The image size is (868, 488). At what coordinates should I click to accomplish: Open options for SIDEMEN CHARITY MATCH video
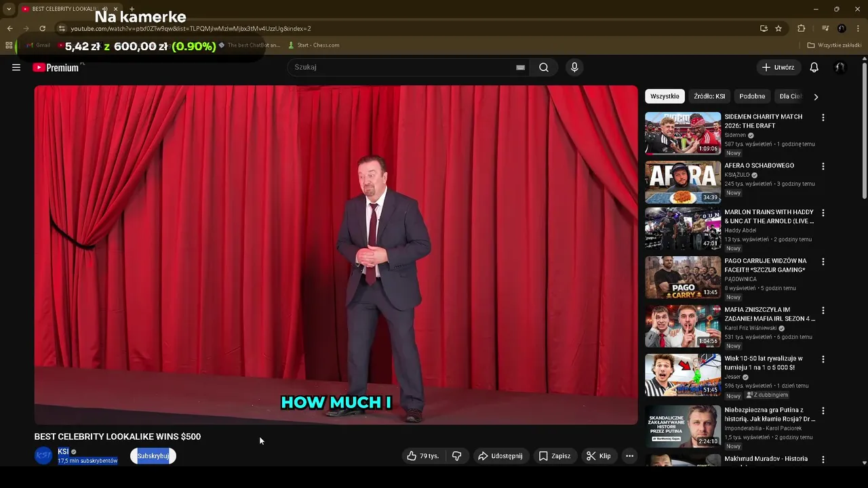coord(823,117)
